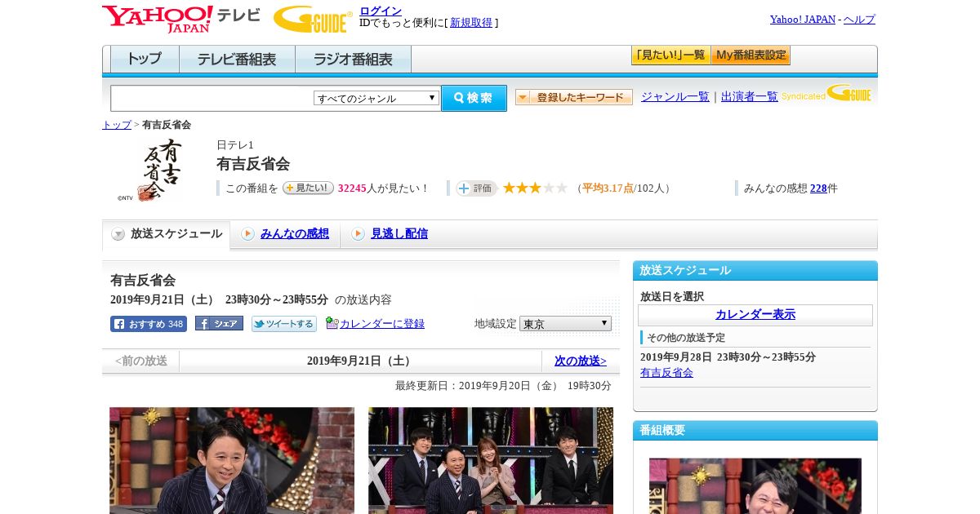Viewport: 980px width, 514px height.
Task: Click the Syndicated G-GUIDE logo near search
Action: tap(826, 93)
